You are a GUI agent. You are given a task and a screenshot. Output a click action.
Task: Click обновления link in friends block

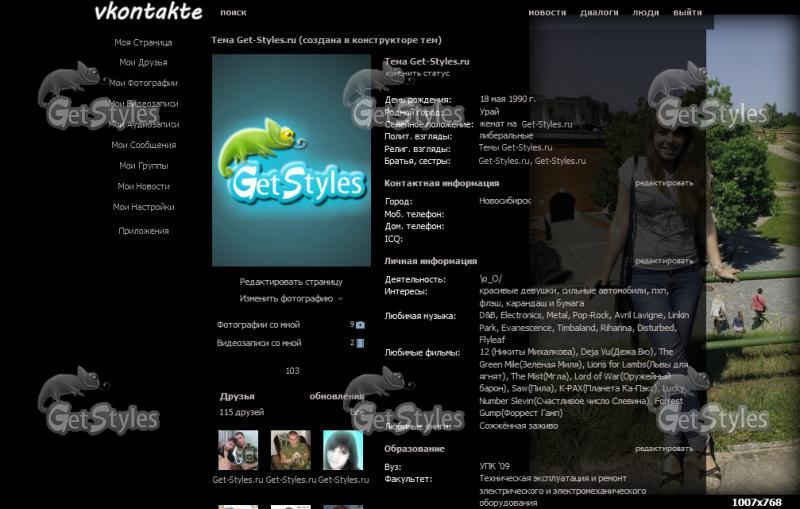click(337, 396)
